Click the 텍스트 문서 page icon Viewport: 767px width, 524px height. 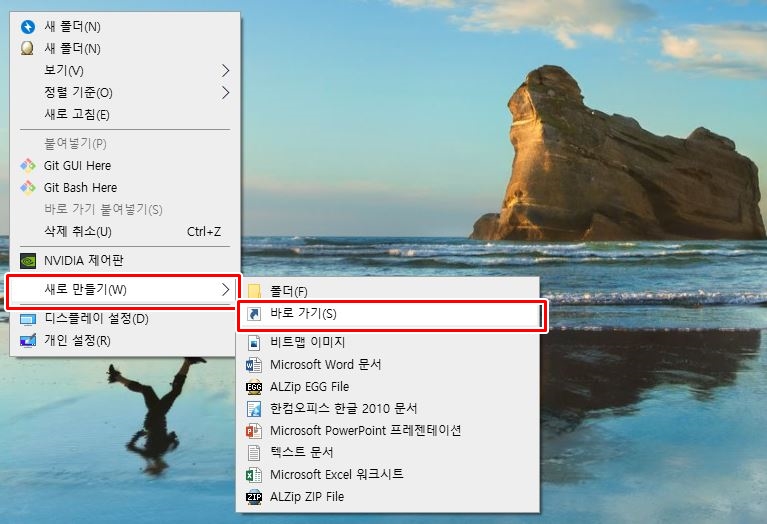pos(254,453)
